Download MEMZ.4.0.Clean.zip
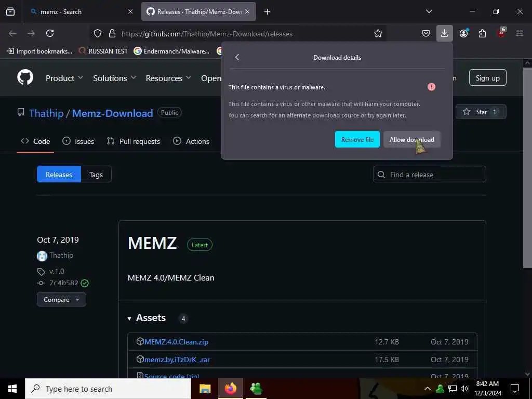This screenshot has height=399, width=532. (176, 342)
